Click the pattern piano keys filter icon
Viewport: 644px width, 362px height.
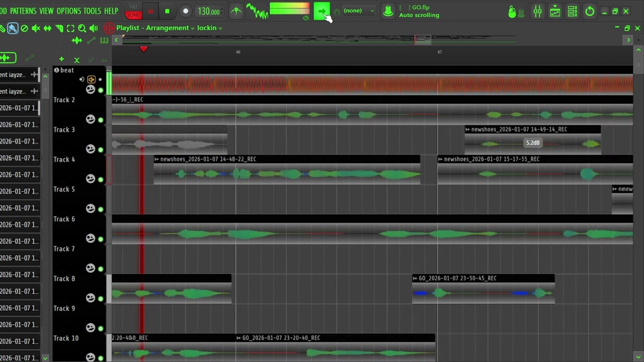point(104,40)
